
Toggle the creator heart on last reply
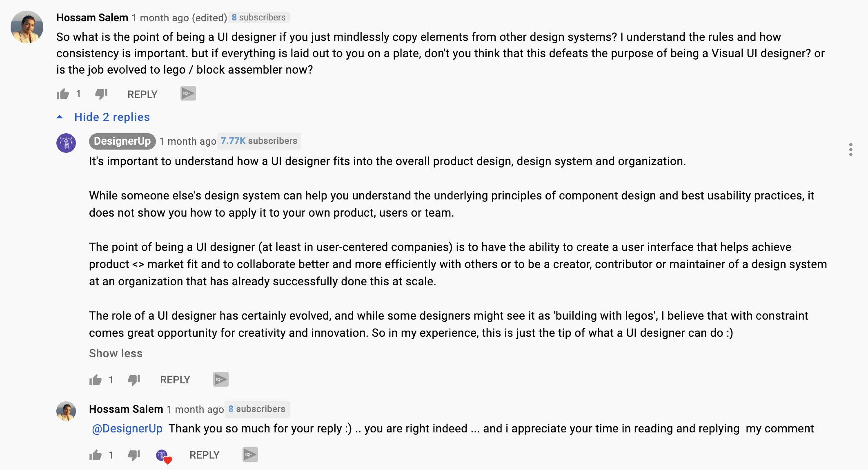[164, 456]
